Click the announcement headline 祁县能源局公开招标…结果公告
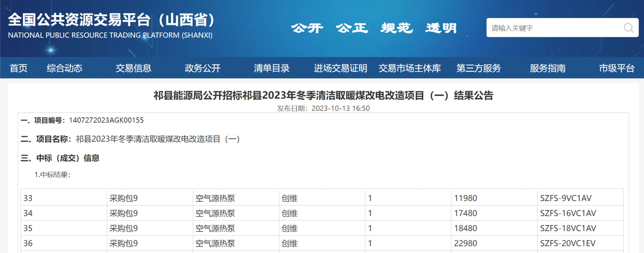The width and height of the screenshot is (644, 253). click(x=323, y=96)
